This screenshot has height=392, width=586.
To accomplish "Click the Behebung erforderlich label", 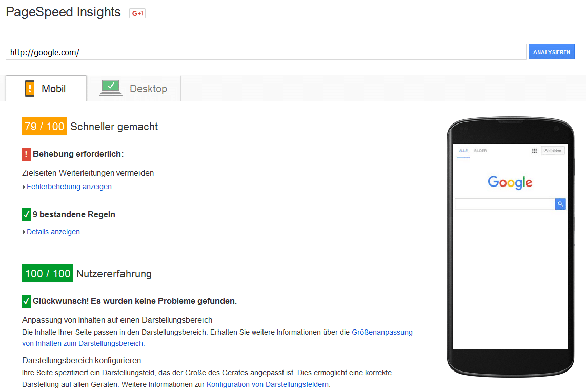I will 78,154.
